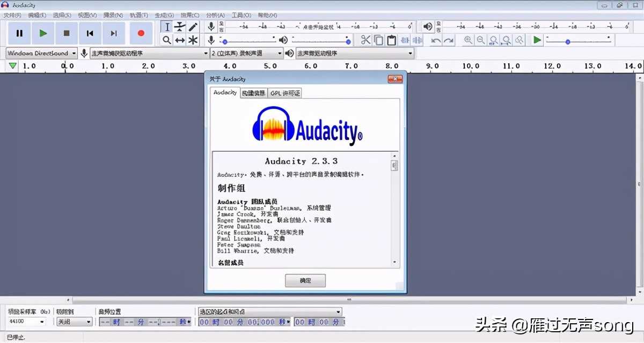Image resolution: width=644 pixels, height=343 pixels.
Task: Fit selection to window width
Action: point(494,40)
